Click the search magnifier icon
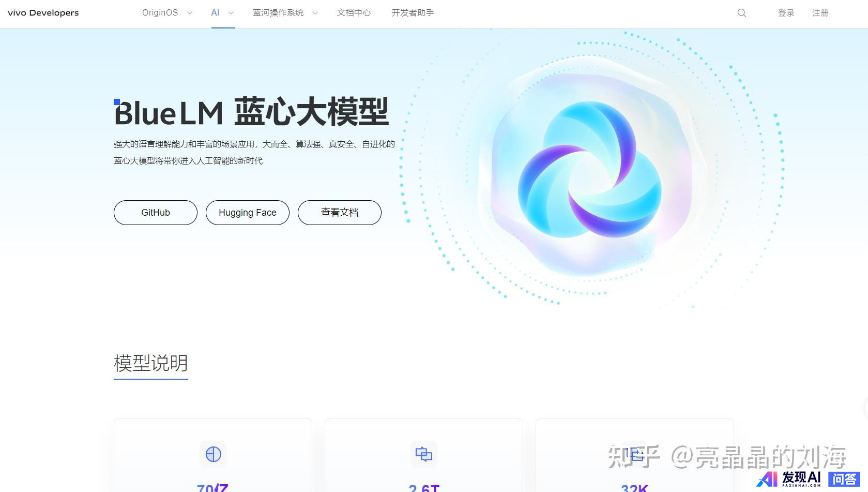The width and height of the screenshot is (868, 492). (x=741, y=13)
